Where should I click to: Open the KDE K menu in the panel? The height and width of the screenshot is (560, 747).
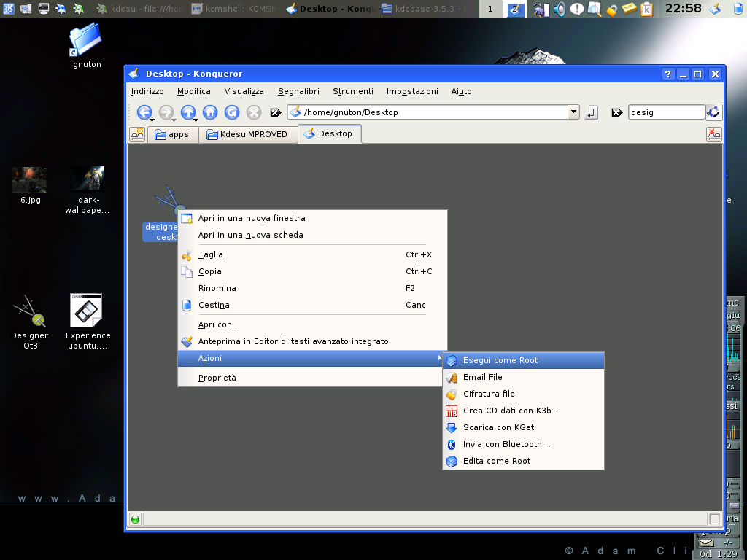(x=9, y=8)
